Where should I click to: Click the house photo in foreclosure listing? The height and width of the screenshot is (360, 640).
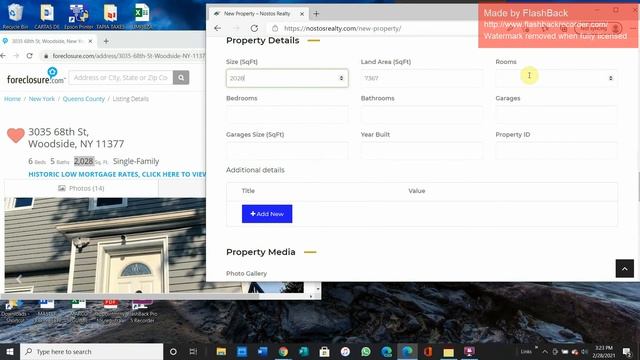click(105, 245)
